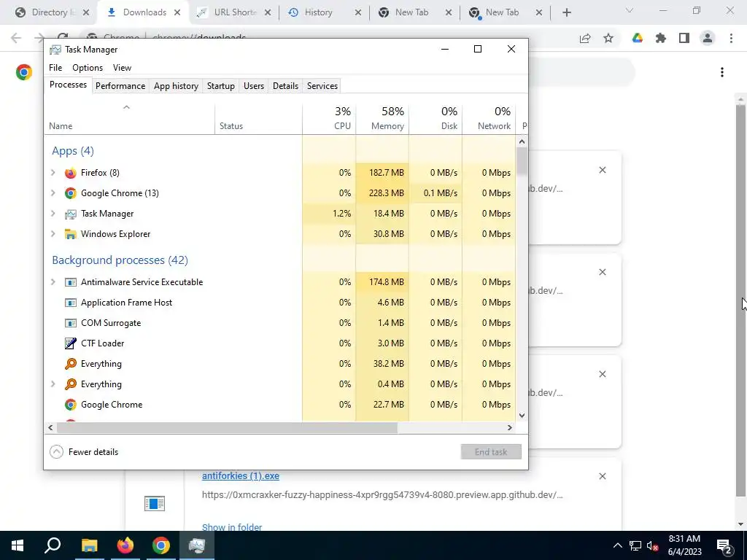Screen dimensions: 747x560
Task: Show hidden system tray icons
Action: 617,545
